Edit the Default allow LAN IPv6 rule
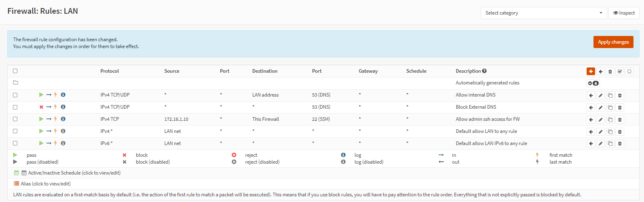 point(601,144)
